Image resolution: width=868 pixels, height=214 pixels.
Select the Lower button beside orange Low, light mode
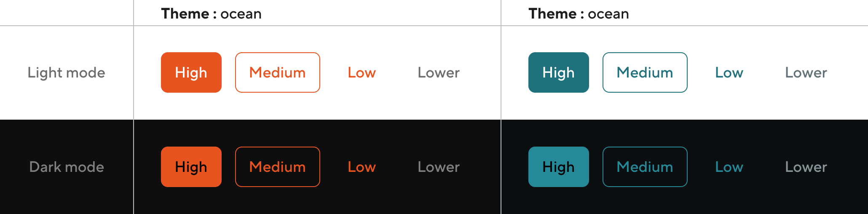438,72
